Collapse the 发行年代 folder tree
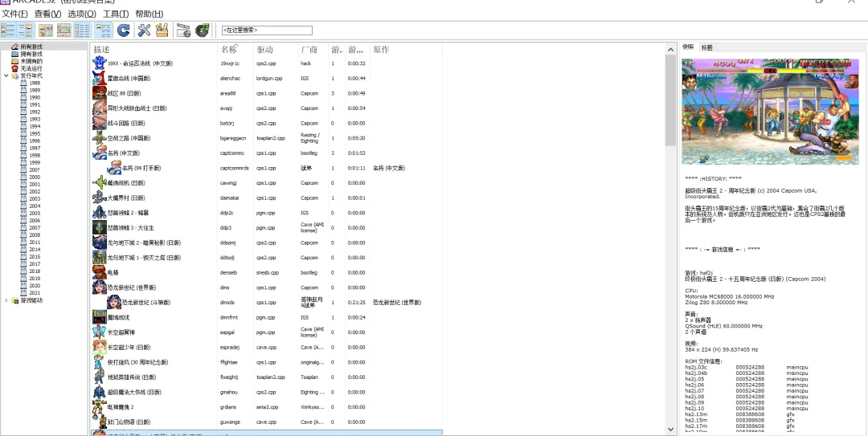 (x=6, y=75)
